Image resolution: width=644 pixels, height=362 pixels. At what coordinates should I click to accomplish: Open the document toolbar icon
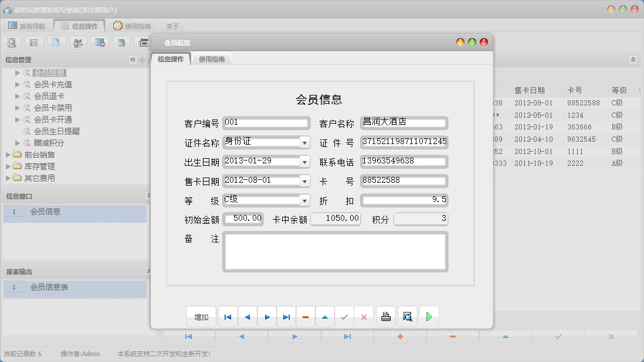[x=56, y=42]
